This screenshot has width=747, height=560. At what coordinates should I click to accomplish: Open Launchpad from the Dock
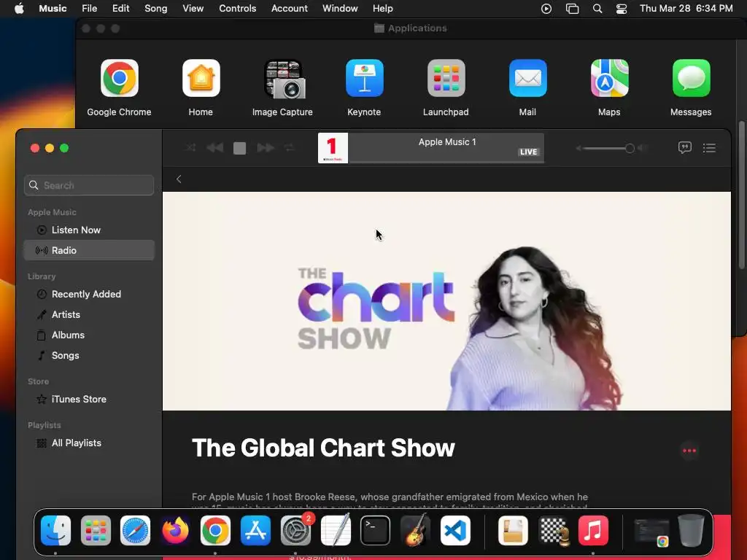[x=96, y=531]
